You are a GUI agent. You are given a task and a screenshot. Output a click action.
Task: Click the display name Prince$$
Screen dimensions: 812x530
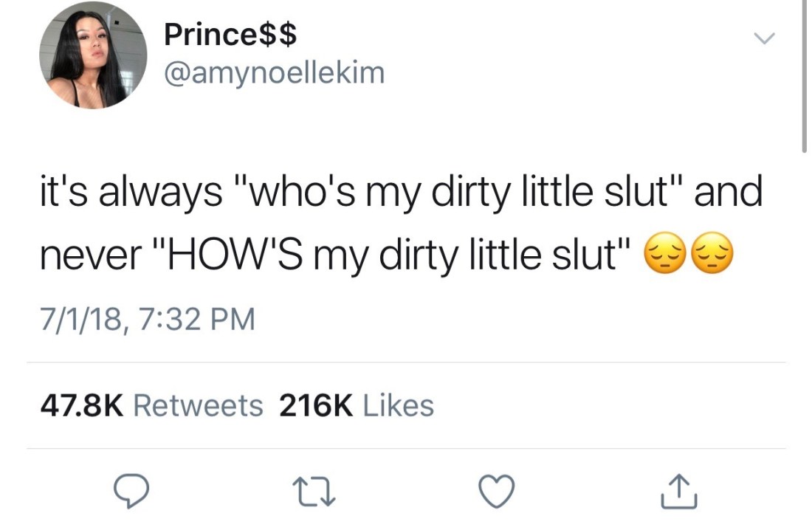[230, 34]
